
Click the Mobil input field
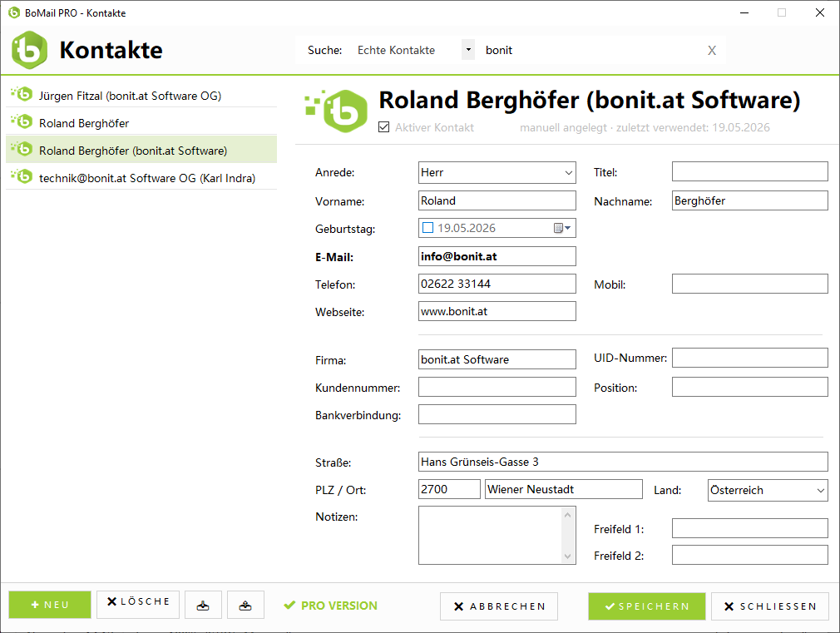click(x=750, y=284)
